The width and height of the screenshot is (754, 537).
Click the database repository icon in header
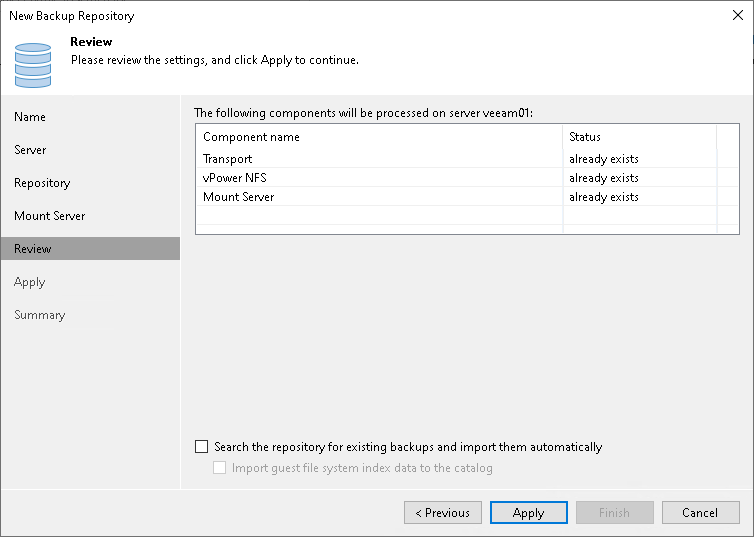tap(33, 63)
